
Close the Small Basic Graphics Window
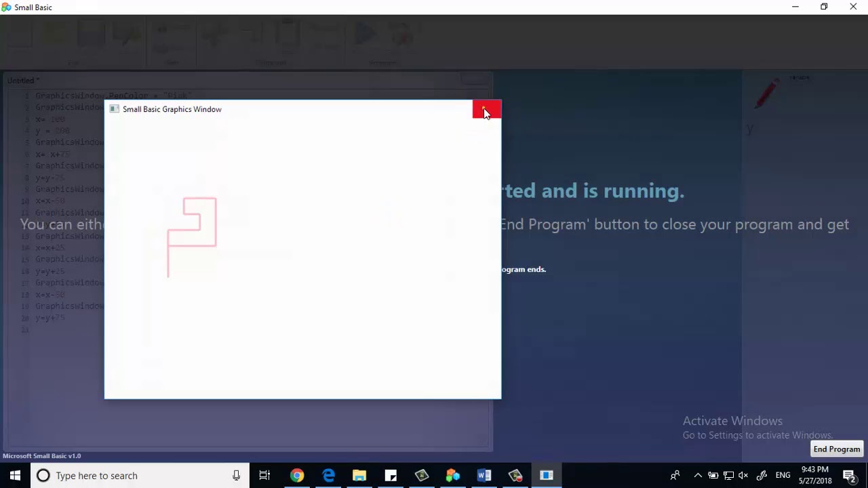coord(487,110)
